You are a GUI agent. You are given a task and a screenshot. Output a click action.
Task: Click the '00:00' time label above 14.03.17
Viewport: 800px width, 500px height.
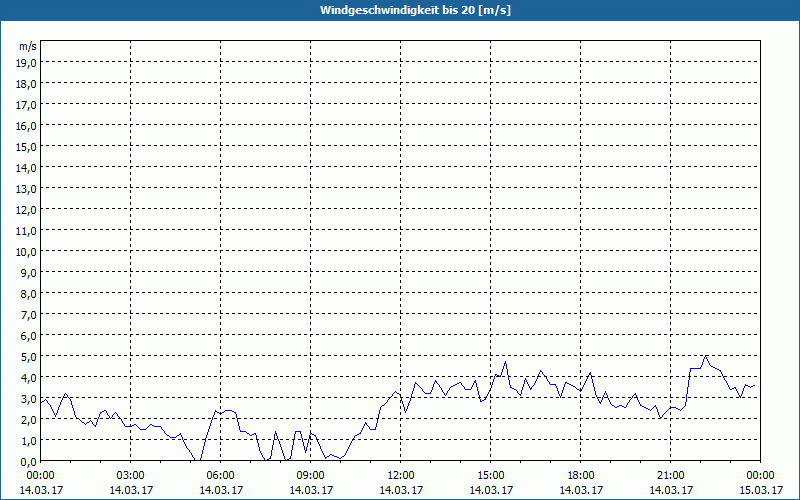[x=41, y=476]
